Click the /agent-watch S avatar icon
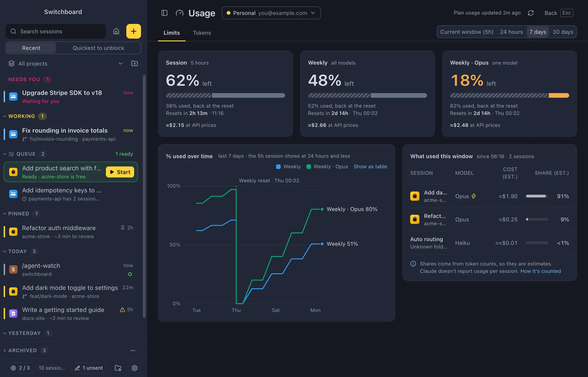The image size is (588, 377). point(13,269)
